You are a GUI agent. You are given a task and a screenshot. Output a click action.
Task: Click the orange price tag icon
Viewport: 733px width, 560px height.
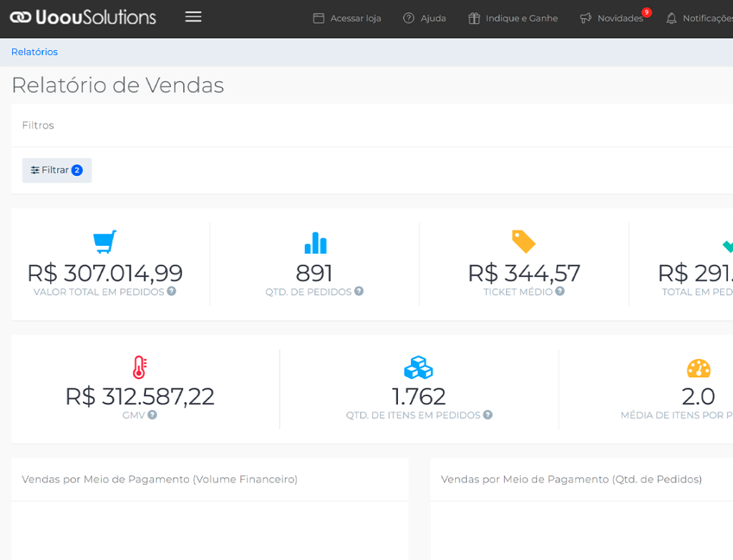[523, 242]
